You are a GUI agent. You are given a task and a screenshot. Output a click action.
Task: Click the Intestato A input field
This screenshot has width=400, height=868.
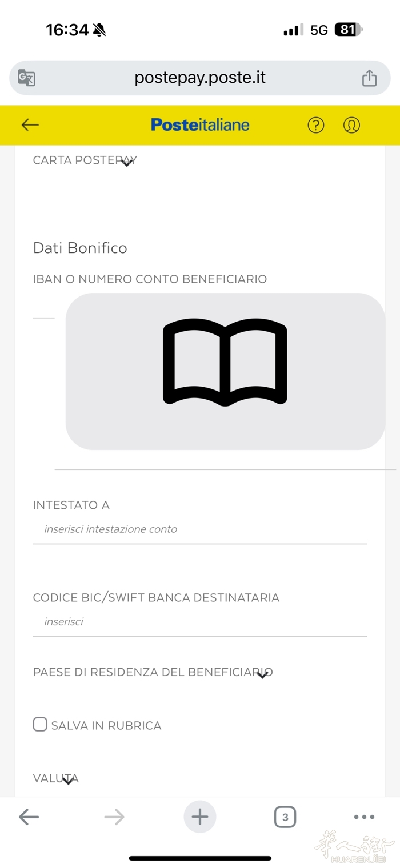click(x=200, y=529)
